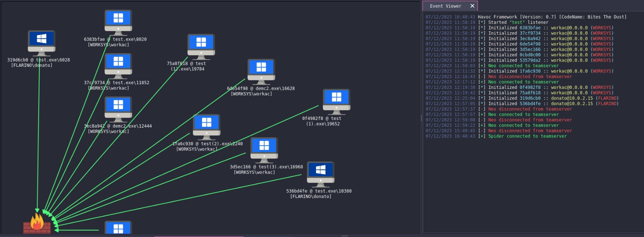
Task: Select the 1fa6c930 test(2).exe\2240 agent icon
Action: click(x=206, y=127)
